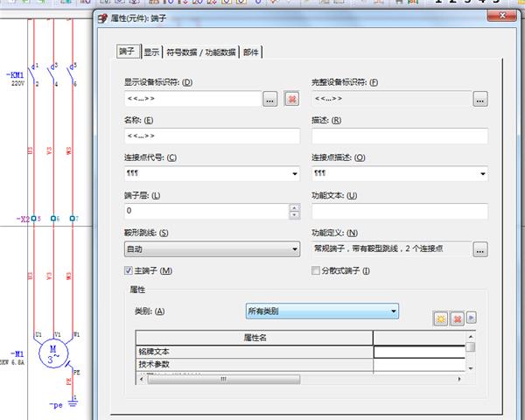
Task: Switch to the 符号数据 / 功能数据 tab
Action: (x=201, y=52)
